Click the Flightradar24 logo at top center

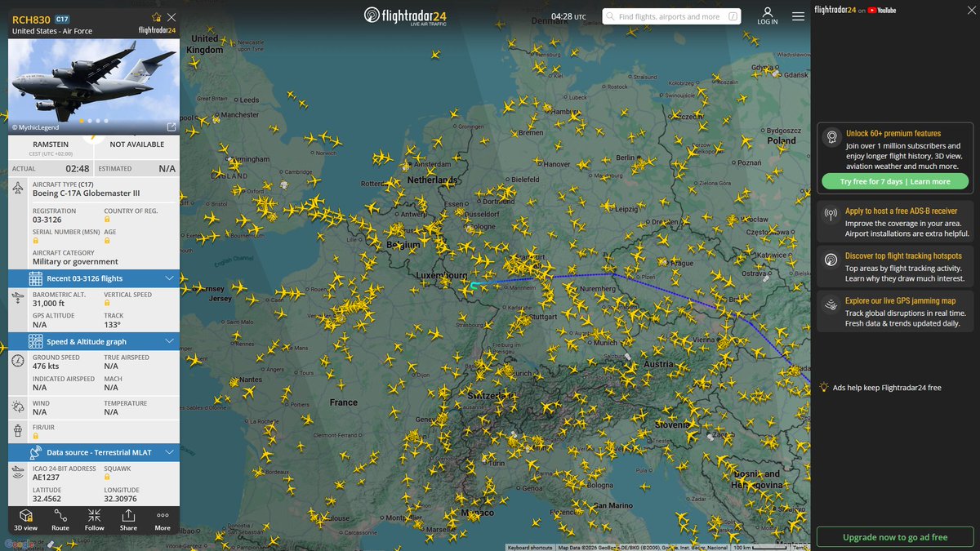click(x=407, y=16)
